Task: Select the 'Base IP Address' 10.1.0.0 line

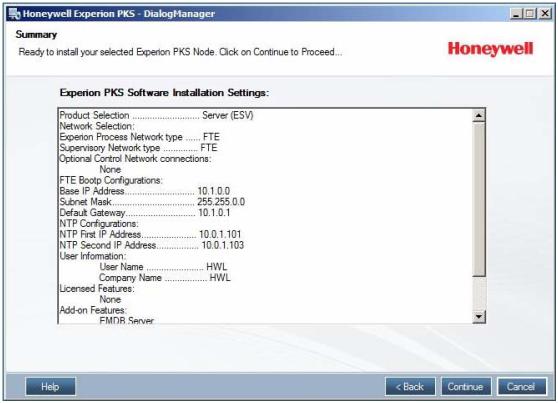Action: 144,191
